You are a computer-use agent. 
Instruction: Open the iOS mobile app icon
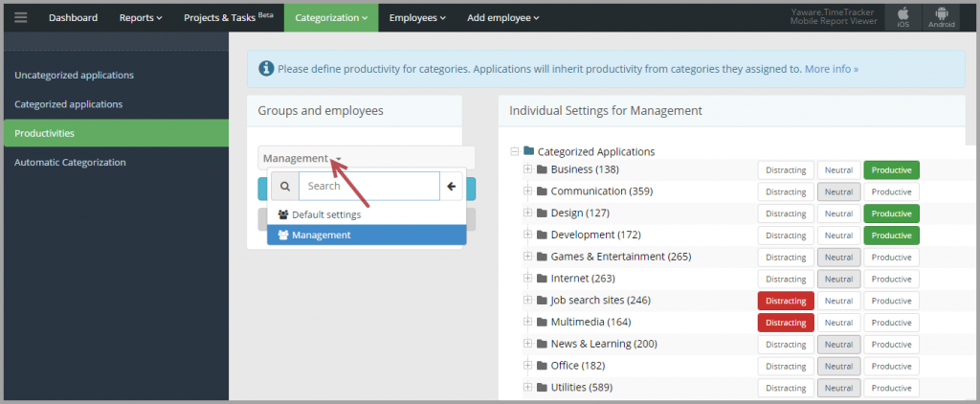(902, 17)
